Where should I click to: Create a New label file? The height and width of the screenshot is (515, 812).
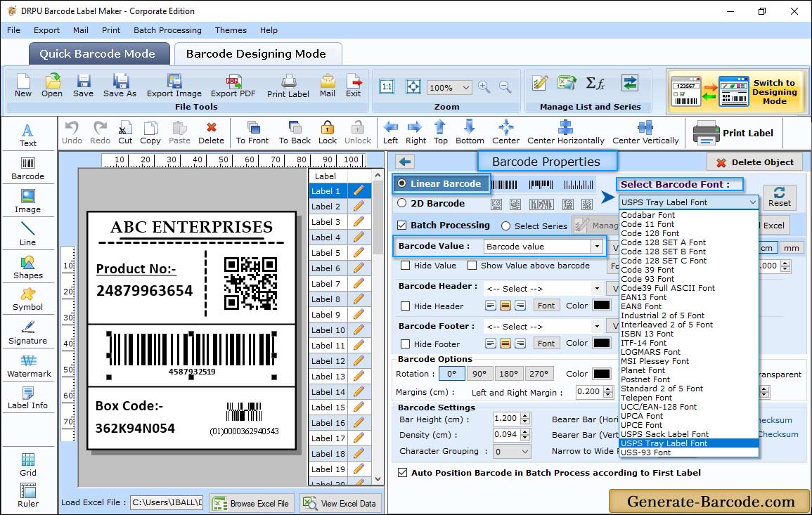pyautogui.click(x=22, y=86)
